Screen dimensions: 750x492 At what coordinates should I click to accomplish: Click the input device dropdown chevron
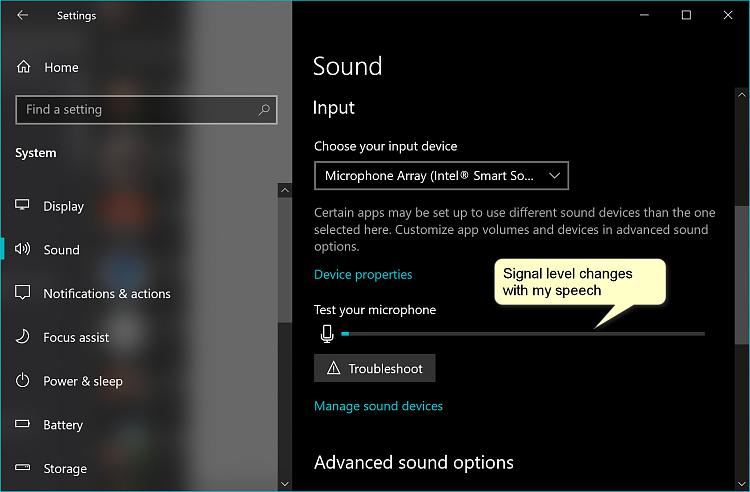[554, 175]
